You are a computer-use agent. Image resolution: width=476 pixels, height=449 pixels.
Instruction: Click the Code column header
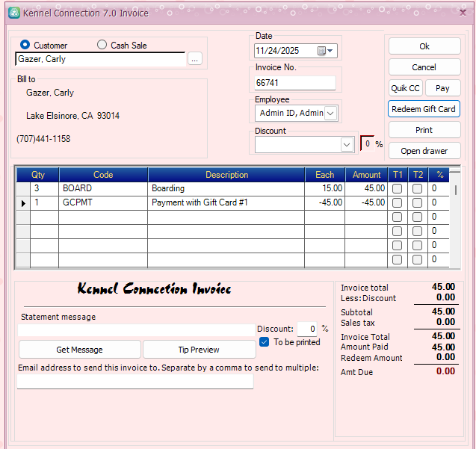(103, 175)
